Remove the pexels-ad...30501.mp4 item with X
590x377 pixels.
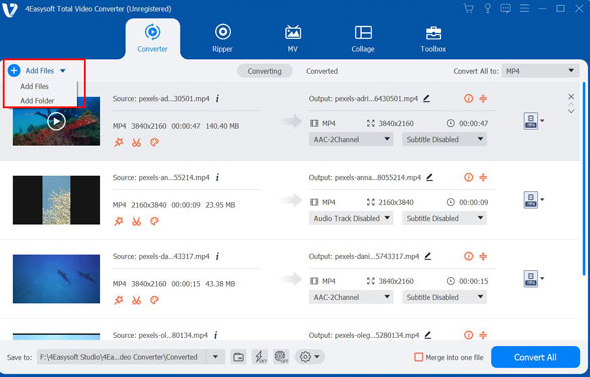(571, 97)
